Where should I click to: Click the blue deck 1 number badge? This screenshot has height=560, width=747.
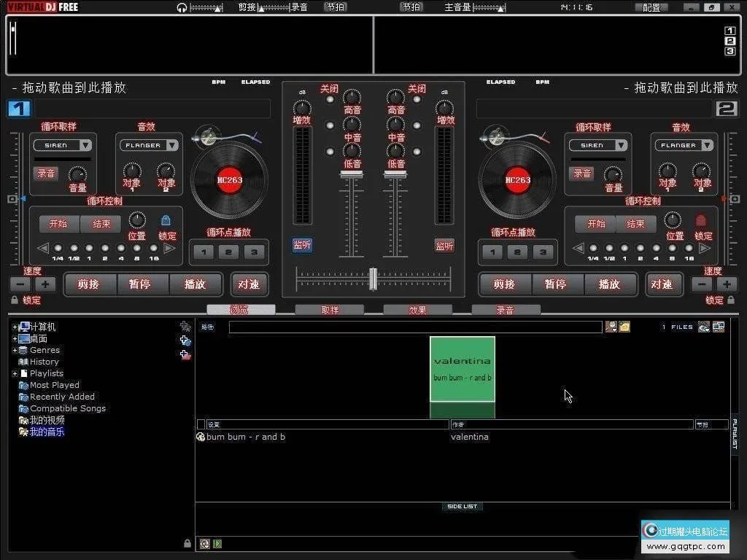[19, 109]
